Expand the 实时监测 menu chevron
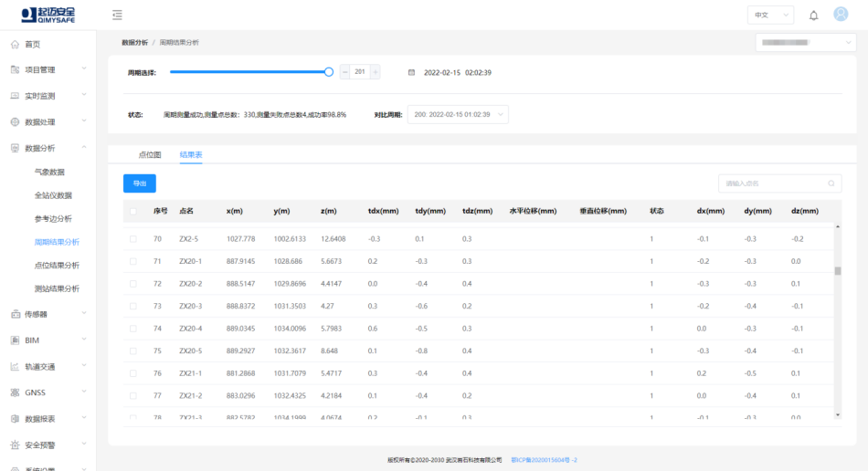Viewport: 868px width, 471px height. 84,95
